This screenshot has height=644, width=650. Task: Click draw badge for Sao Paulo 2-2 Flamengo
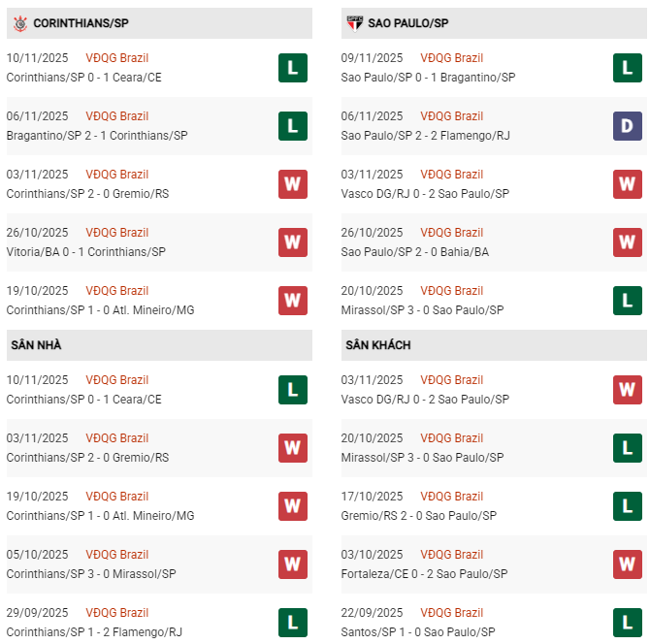tap(628, 126)
